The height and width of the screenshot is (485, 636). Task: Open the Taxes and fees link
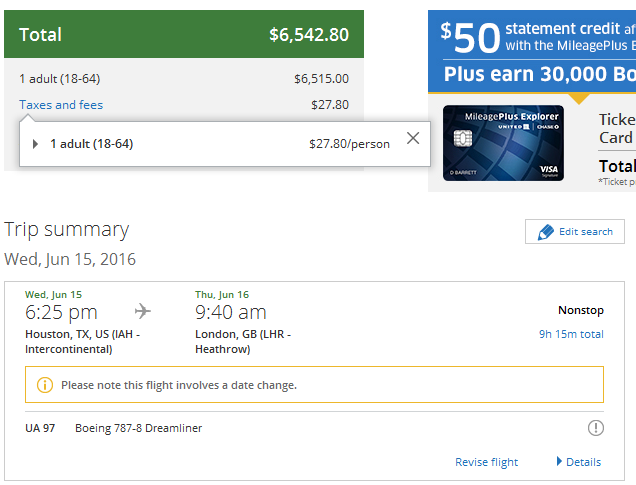click(x=61, y=105)
